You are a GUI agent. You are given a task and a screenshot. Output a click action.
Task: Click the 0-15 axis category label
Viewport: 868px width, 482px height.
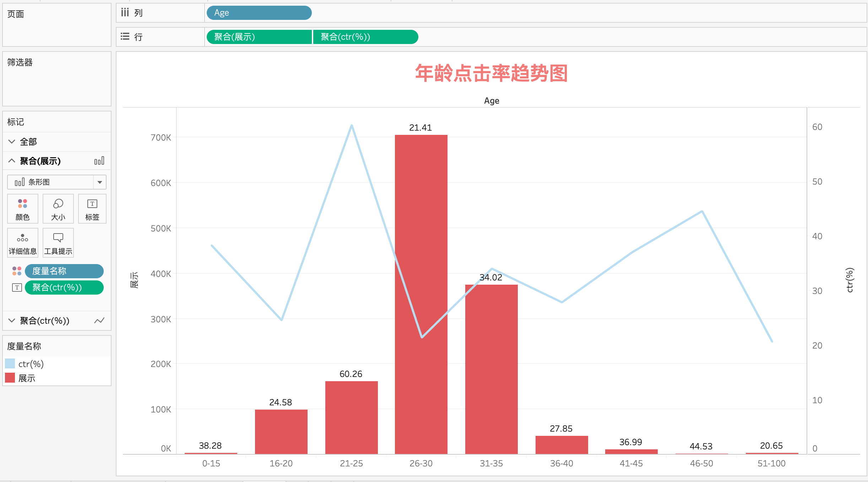pos(211,464)
